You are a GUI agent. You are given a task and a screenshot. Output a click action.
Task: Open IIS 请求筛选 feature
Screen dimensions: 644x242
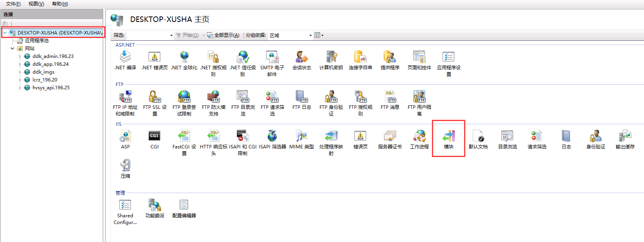click(x=537, y=140)
